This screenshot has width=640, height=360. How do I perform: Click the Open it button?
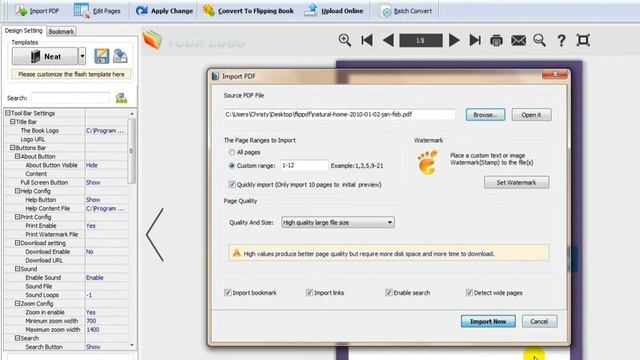coord(531,115)
